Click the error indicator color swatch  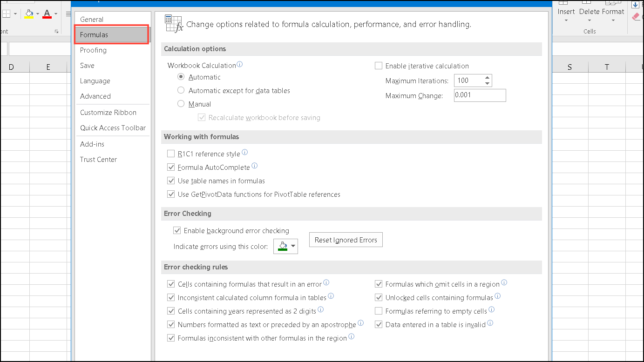pos(282,246)
